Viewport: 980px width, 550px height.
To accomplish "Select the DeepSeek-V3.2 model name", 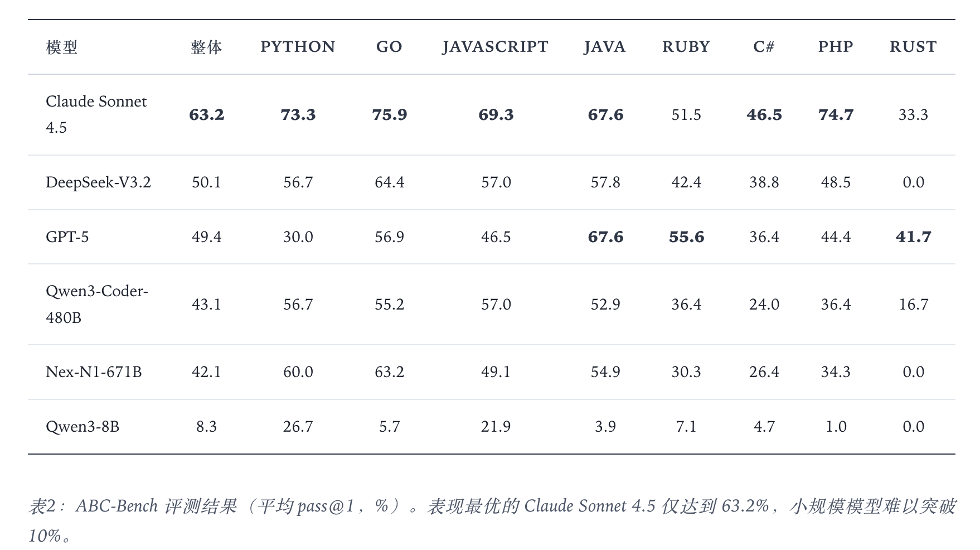I will click(x=98, y=182).
